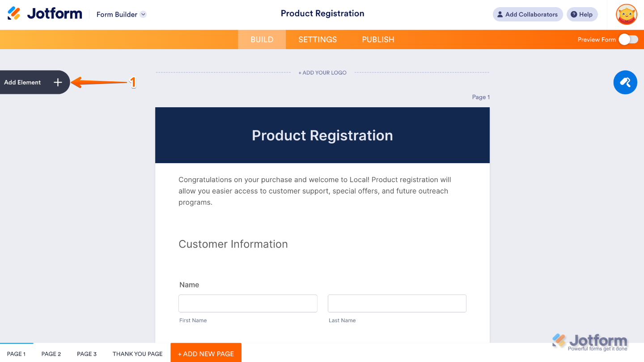Open the PUBLISH tab
The height and width of the screenshot is (362, 644).
tap(378, 39)
